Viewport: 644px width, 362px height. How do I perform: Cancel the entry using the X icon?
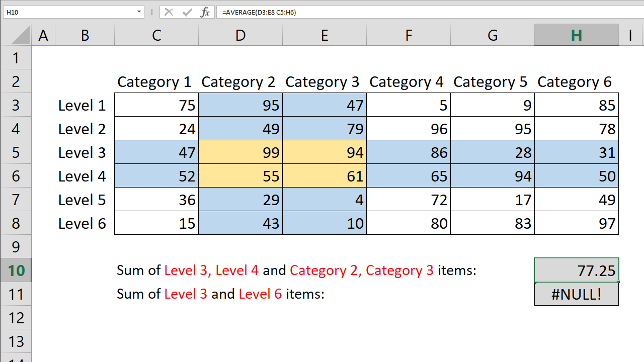click(x=170, y=12)
